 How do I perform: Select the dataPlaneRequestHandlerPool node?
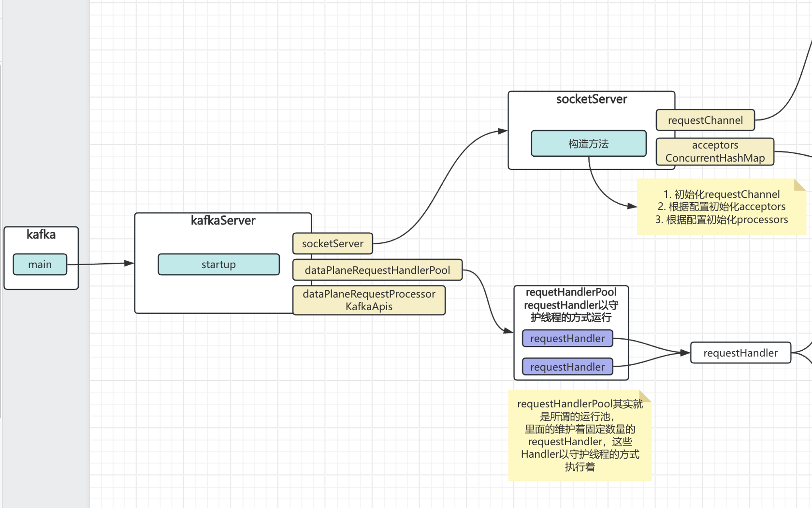[377, 270]
